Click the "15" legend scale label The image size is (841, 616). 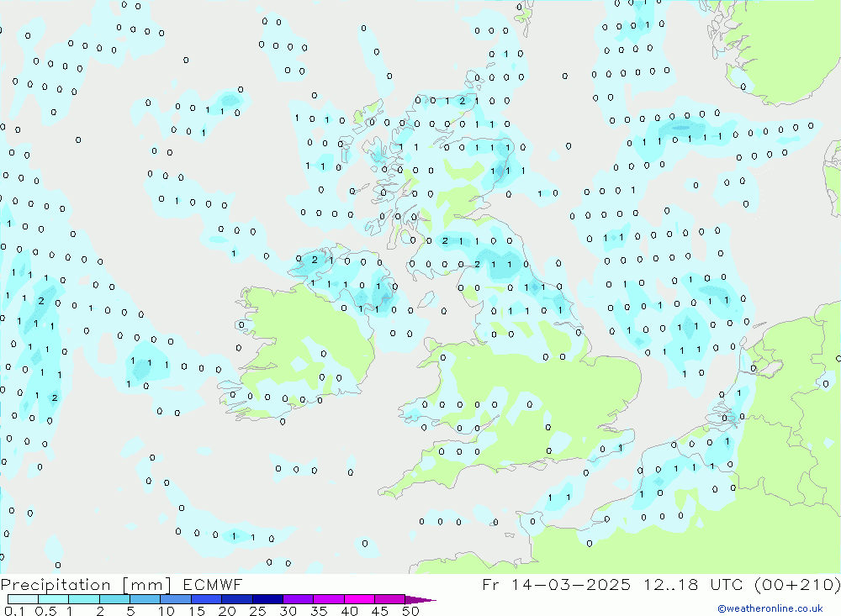pos(197,611)
